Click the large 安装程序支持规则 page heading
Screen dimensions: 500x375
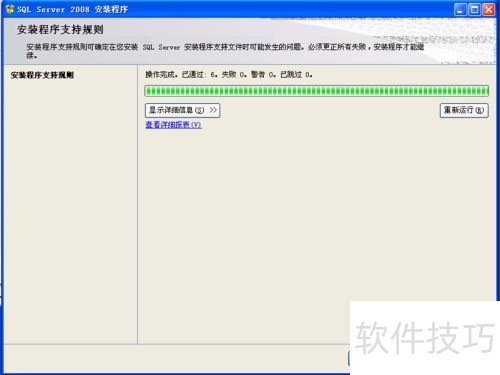[60, 30]
